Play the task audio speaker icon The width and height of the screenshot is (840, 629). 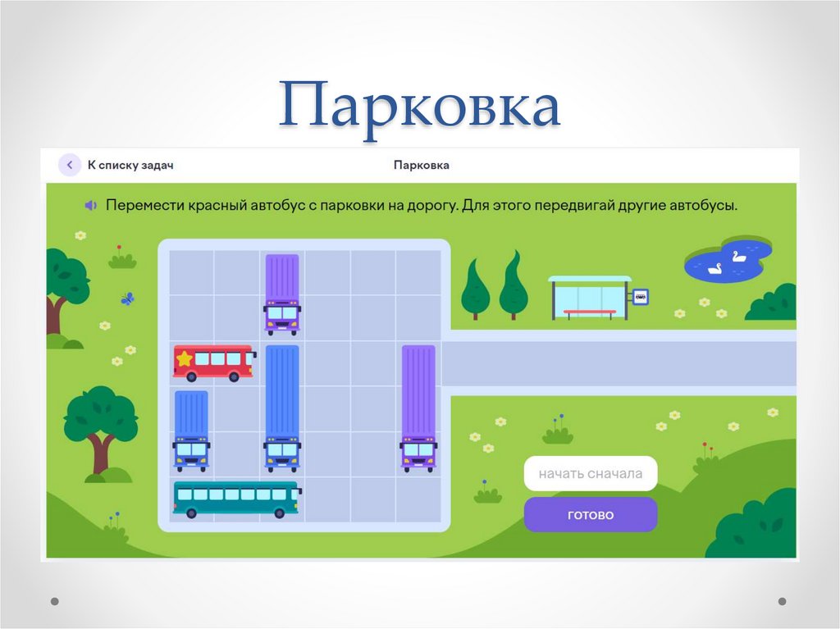tap(91, 205)
